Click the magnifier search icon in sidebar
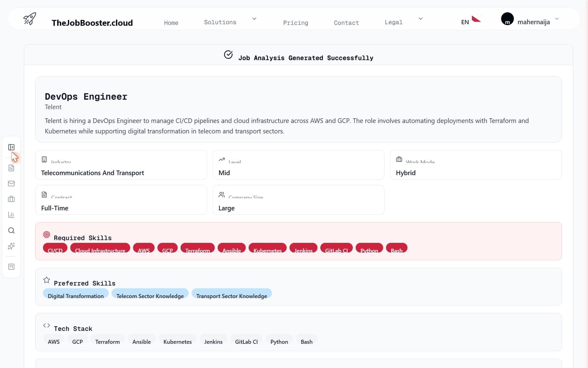 coord(11,230)
